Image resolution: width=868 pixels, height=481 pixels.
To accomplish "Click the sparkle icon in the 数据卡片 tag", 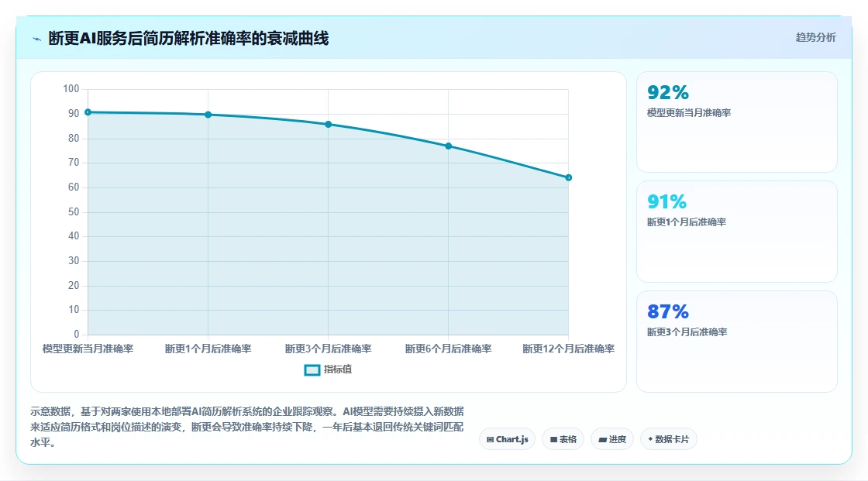I will click(x=650, y=439).
